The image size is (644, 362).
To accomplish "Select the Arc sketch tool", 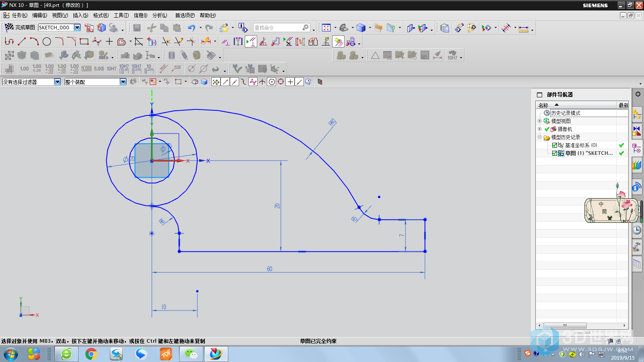I will tap(34, 41).
